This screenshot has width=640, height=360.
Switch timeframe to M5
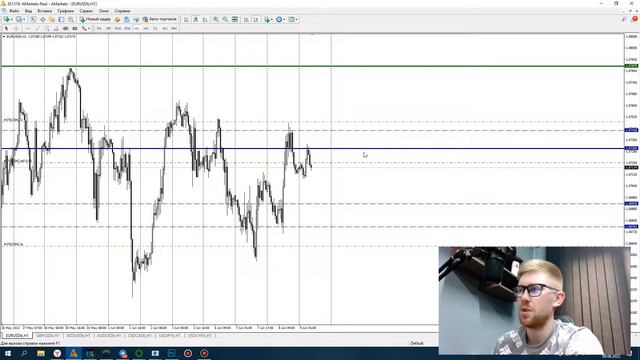109,29
